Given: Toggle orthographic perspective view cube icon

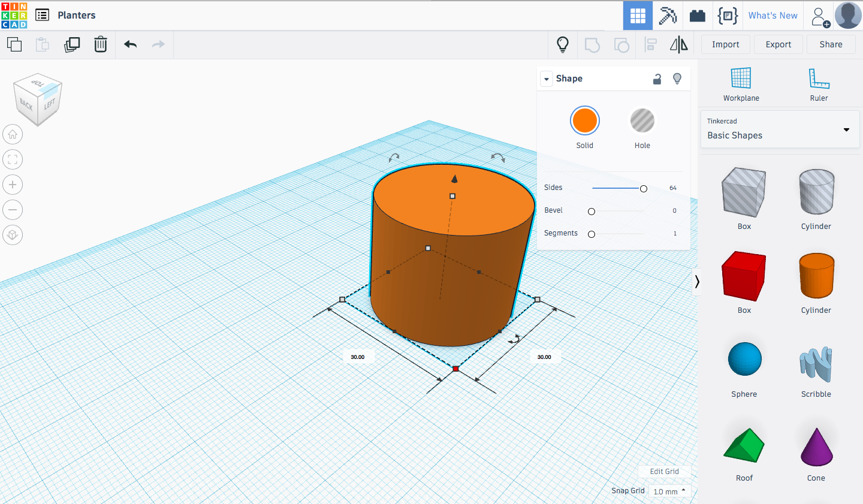Looking at the screenshot, I should (13, 235).
